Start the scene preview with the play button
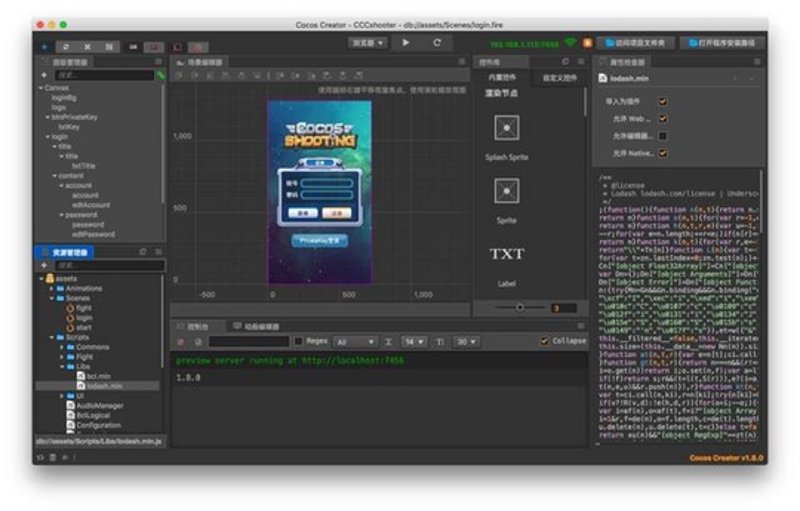This screenshot has height=511, width=800. pyautogui.click(x=406, y=43)
